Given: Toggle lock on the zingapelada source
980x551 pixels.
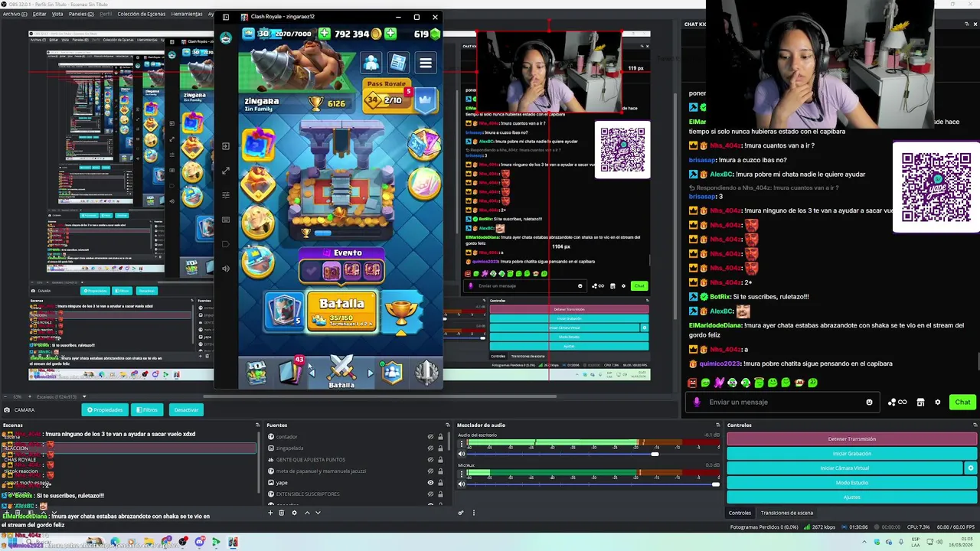Looking at the screenshot, I should click(440, 448).
